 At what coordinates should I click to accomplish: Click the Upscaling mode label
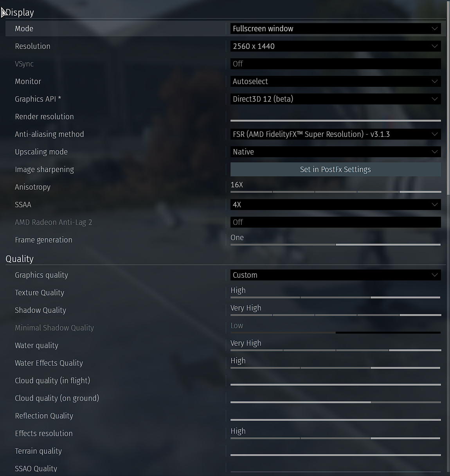tap(41, 152)
